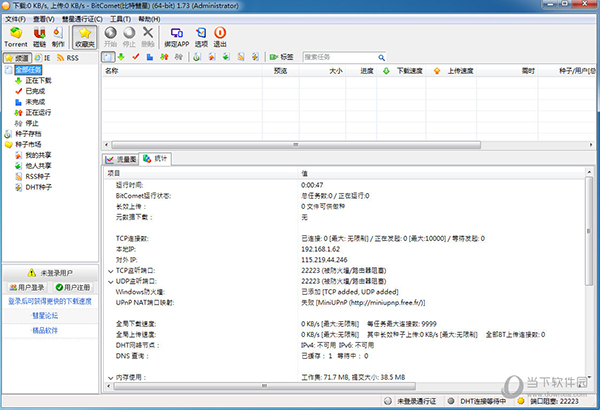The height and width of the screenshot is (410, 600).
Task: Select 他人共享 in the sidebar tree
Action: point(38,166)
